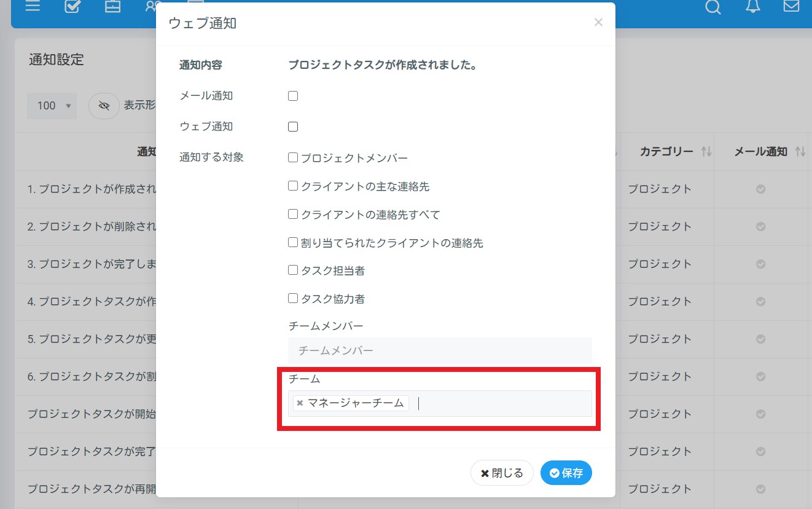Click メール通知 check icon in row 4

(760, 302)
